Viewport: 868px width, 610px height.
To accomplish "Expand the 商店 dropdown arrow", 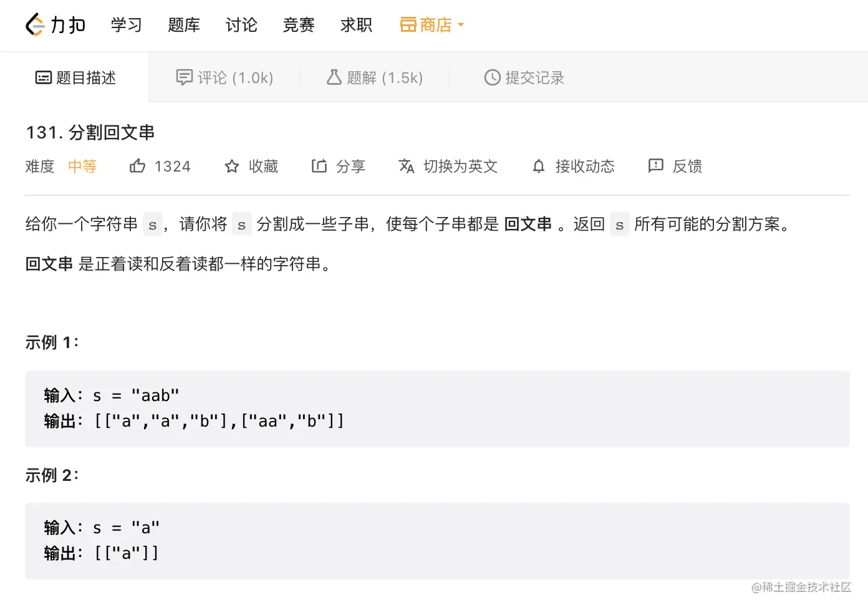I will tap(461, 25).
